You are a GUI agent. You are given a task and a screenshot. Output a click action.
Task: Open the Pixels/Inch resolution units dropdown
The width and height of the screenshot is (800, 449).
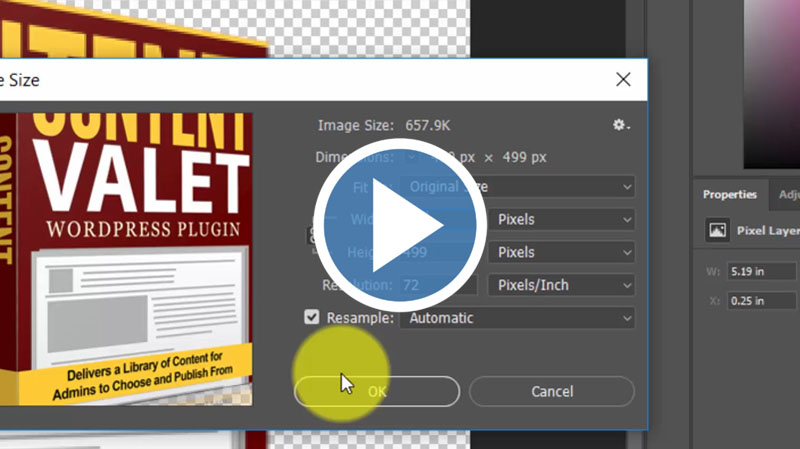tap(561, 285)
